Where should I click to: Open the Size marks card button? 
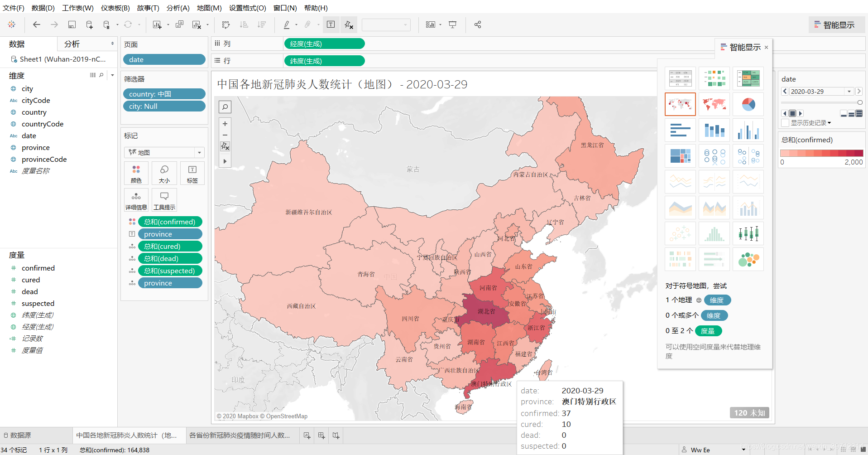click(x=164, y=174)
